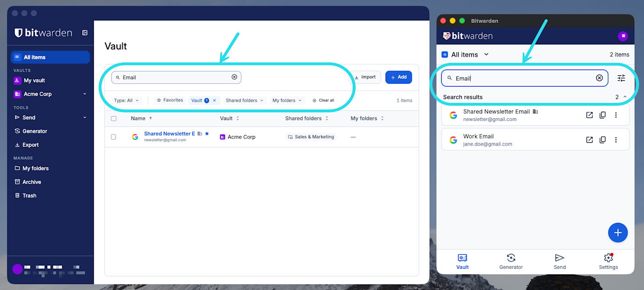Open the Type: All filter dropdown

point(126,100)
